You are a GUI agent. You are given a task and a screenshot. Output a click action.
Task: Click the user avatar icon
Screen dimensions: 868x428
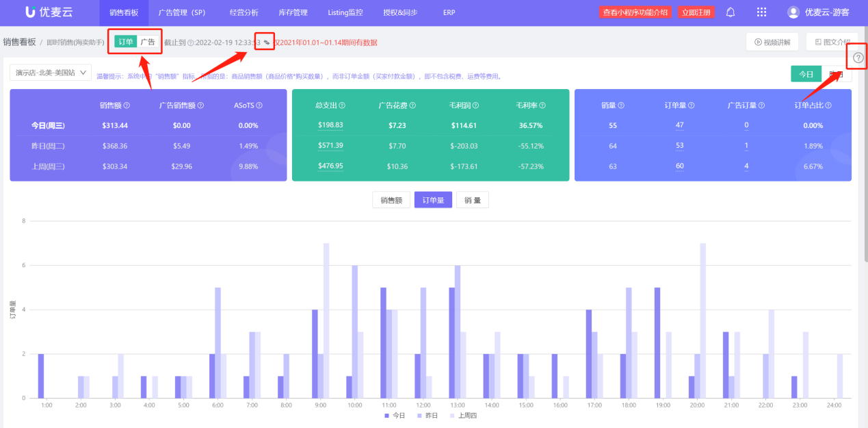pos(793,12)
